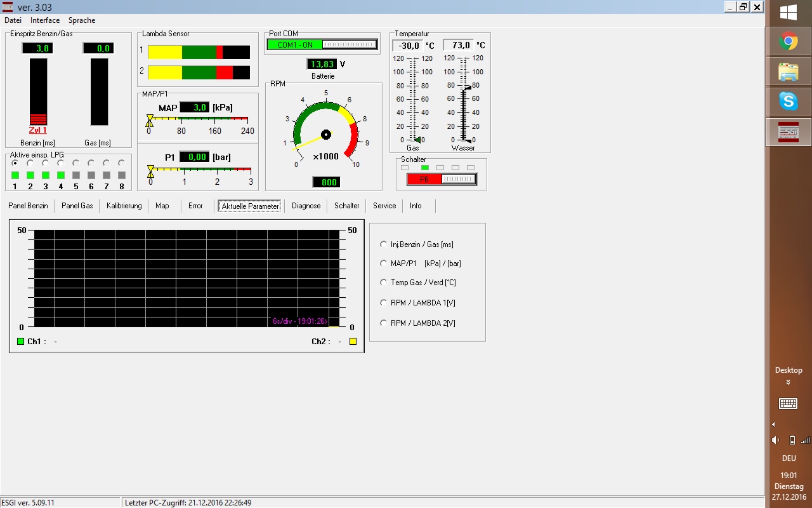812x508 pixels.
Task: Open the Sprache menu
Action: tap(82, 20)
